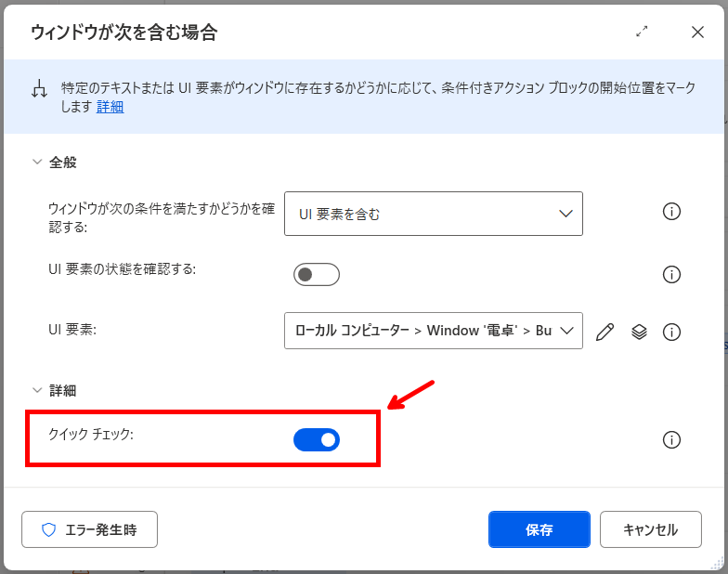Image resolution: width=728 pixels, height=574 pixels.
Task: Close the ウィンドウが次を含む場合 dialog
Action: point(697,32)
